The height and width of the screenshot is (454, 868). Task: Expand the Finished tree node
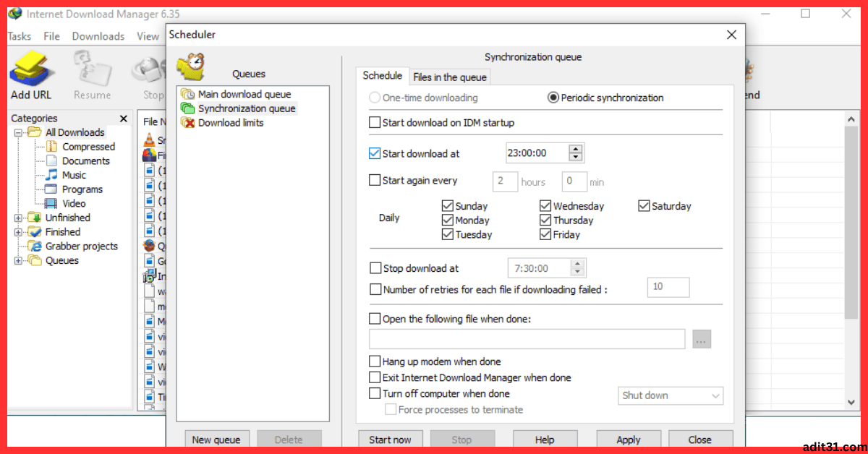pos(18,232)
